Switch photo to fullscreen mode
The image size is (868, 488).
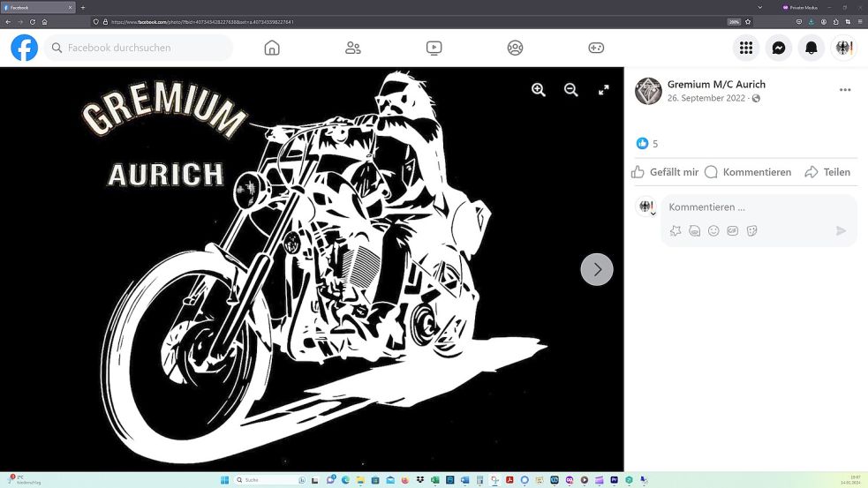pyautogui.click(x=603, y=90)
